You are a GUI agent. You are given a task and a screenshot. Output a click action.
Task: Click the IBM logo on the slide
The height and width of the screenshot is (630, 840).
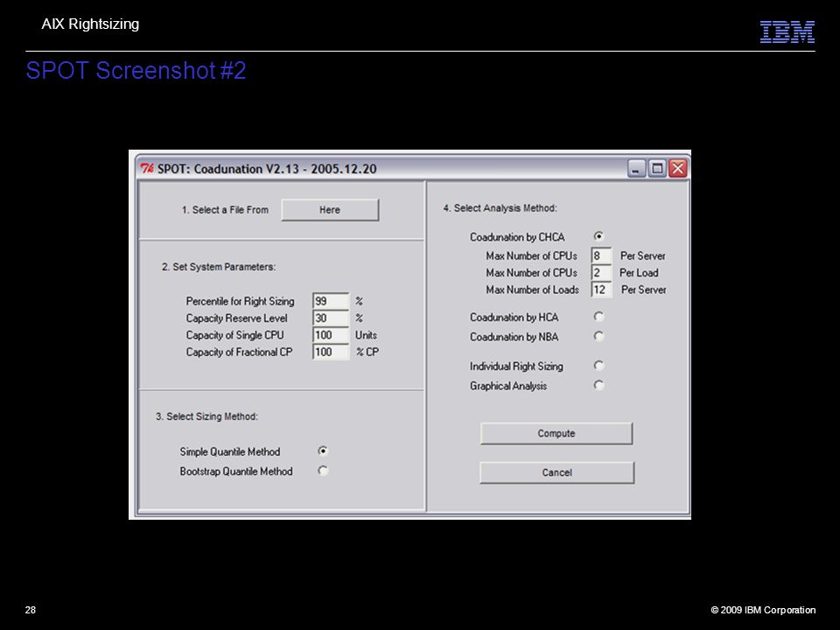[787, 31]
